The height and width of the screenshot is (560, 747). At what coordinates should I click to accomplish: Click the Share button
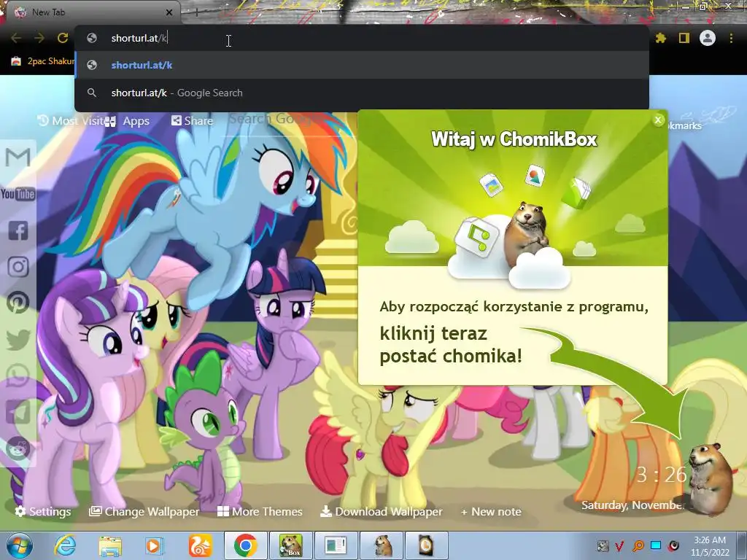pyautogui.click(x=192, y=121)
